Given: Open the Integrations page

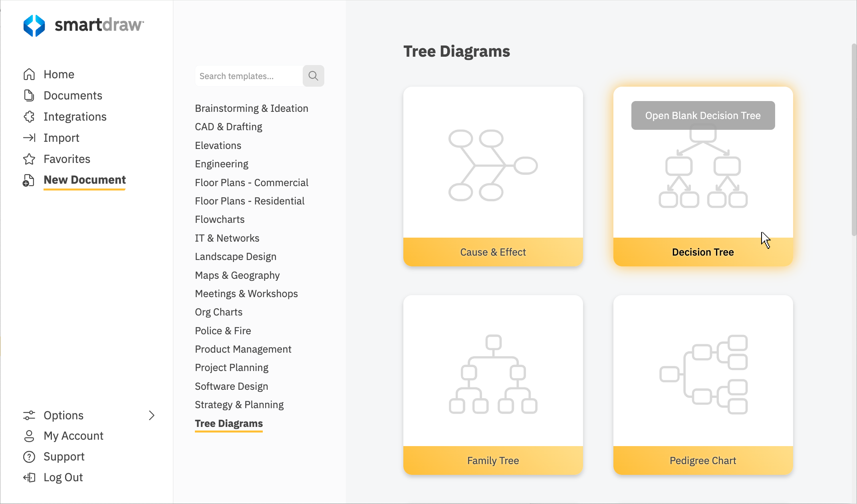Looking at the screenshot, I should [29, 116].
